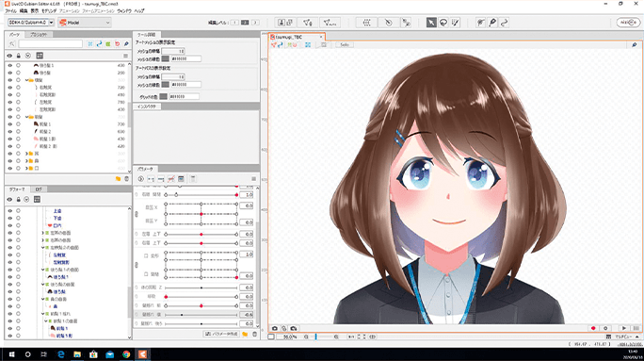This screenshot has width=644, height=361.
Task: Tick the checkbox left of zoom percentage
Action: pos(271,336)
